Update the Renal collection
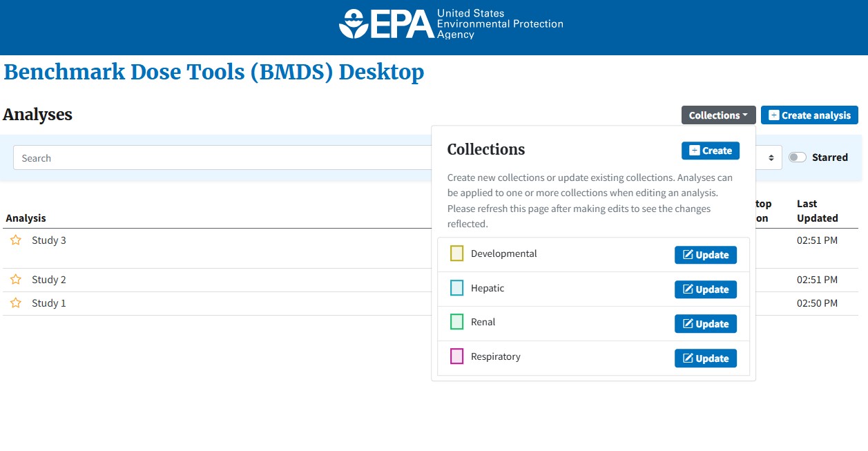This screenshot has height=451, width=868. pyautogui.click(x=706, y=324)
